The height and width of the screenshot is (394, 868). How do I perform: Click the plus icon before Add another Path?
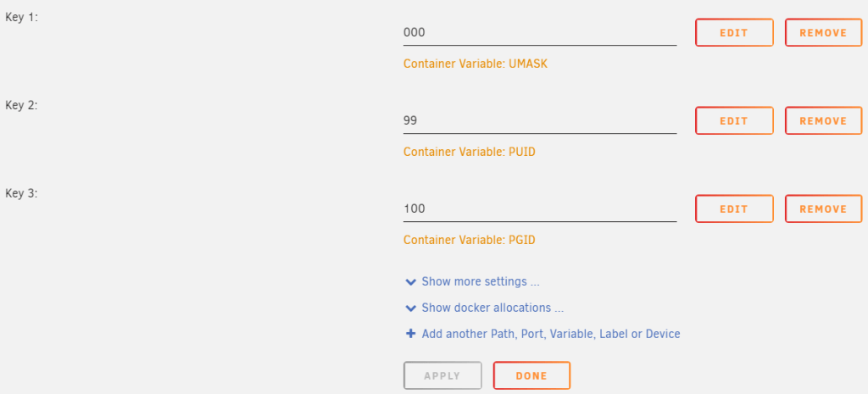(411, 334)
